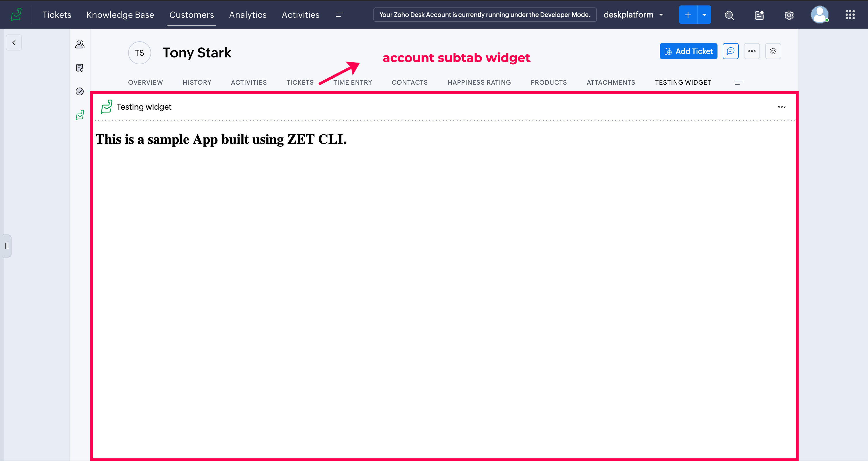Open the Activities module
This screenshot has width=868, height=461.
click(300, 14)
